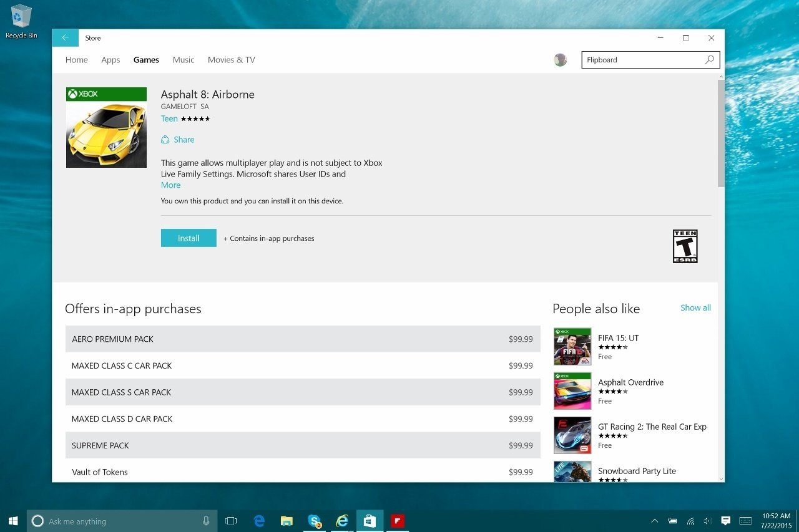Open the Recycle Bin desktop icon
This screenshot has height=532, width=799.
tap(21, 22)
